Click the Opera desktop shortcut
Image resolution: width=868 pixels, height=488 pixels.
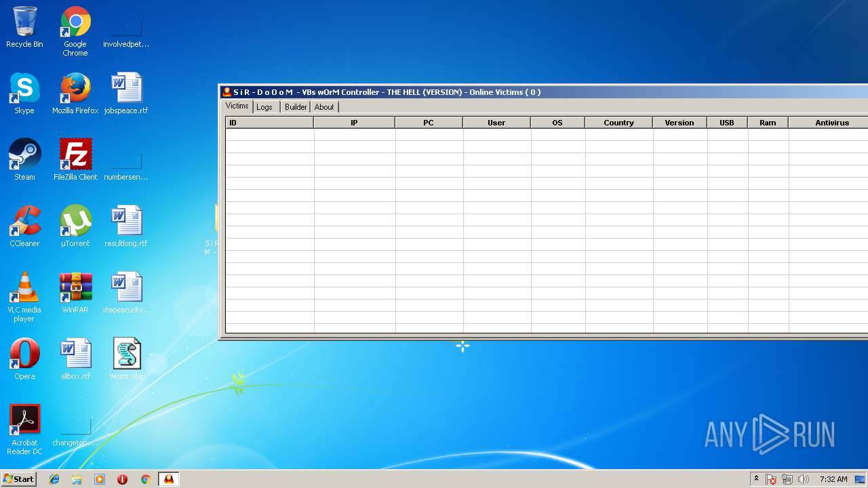pyautogui.click(x=24, y=359)
